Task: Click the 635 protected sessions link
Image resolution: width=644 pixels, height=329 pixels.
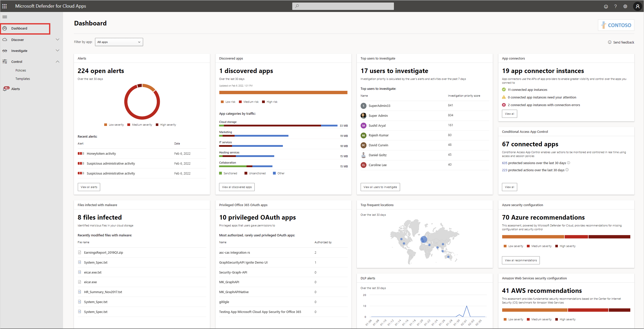Action: click(504, 163)
